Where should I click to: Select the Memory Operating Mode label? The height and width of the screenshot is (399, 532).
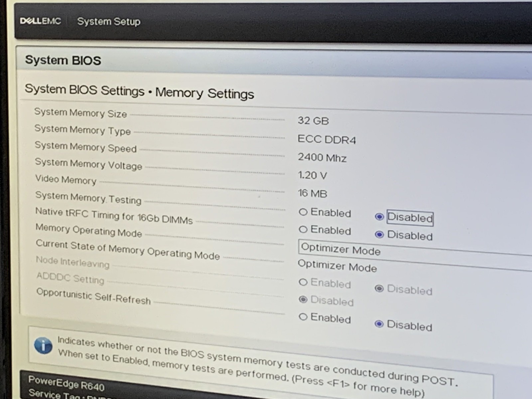[x=89, y=230]
